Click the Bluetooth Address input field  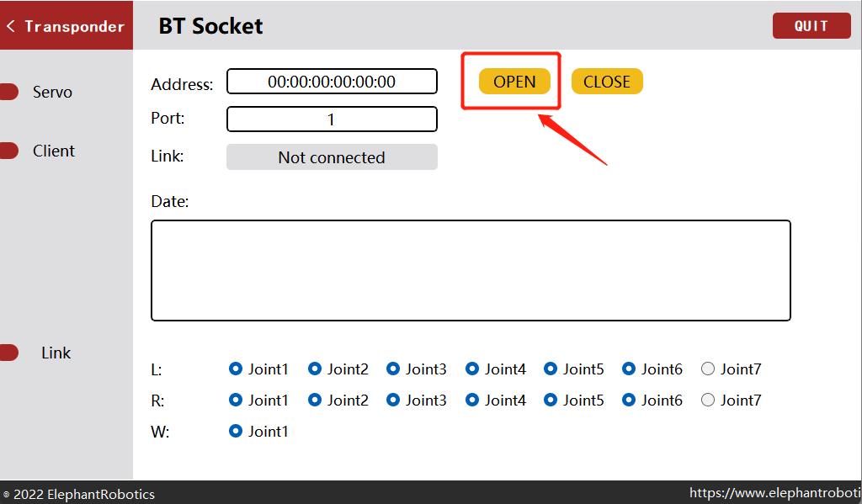pos(332,82)
